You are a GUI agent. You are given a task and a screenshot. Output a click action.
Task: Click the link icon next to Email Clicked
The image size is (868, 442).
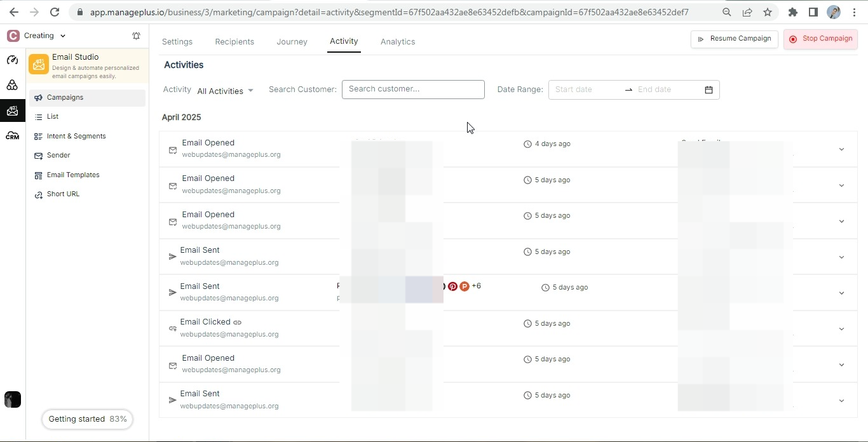238,323
